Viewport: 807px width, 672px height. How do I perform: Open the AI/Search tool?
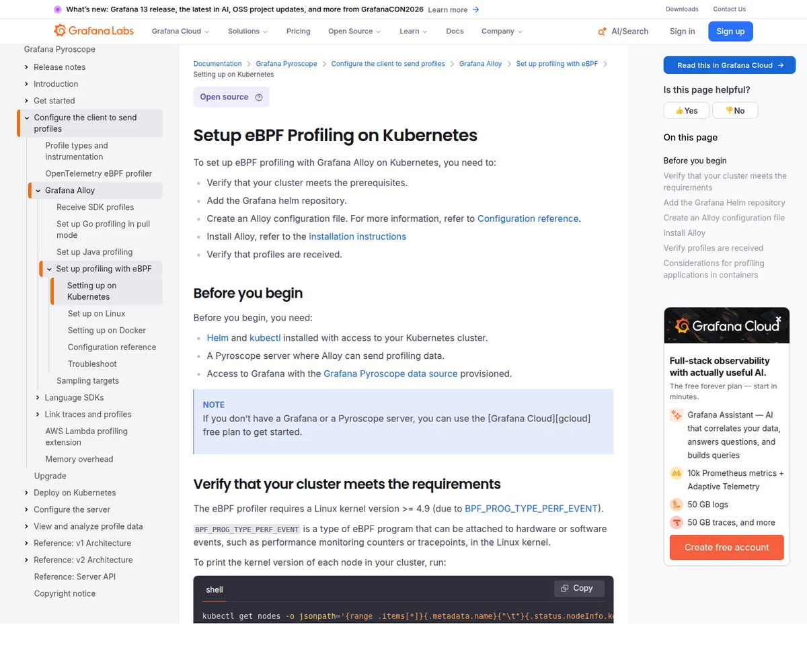622,31
